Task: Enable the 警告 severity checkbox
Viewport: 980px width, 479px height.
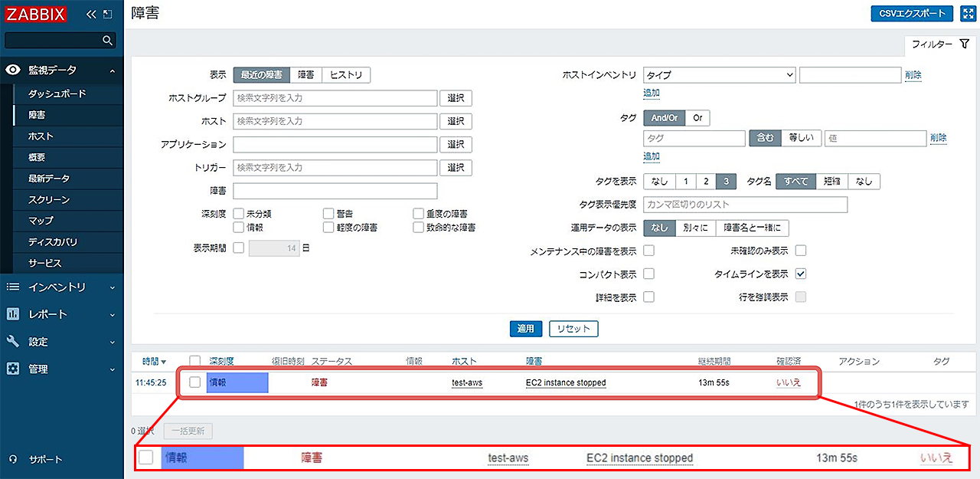Action: [x=328, y=214]
